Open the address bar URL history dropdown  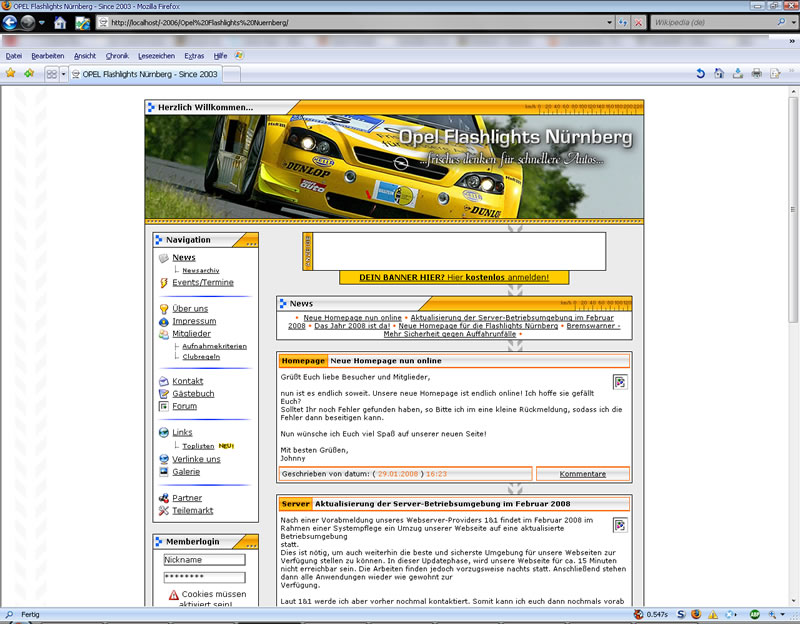pos(609,22)
